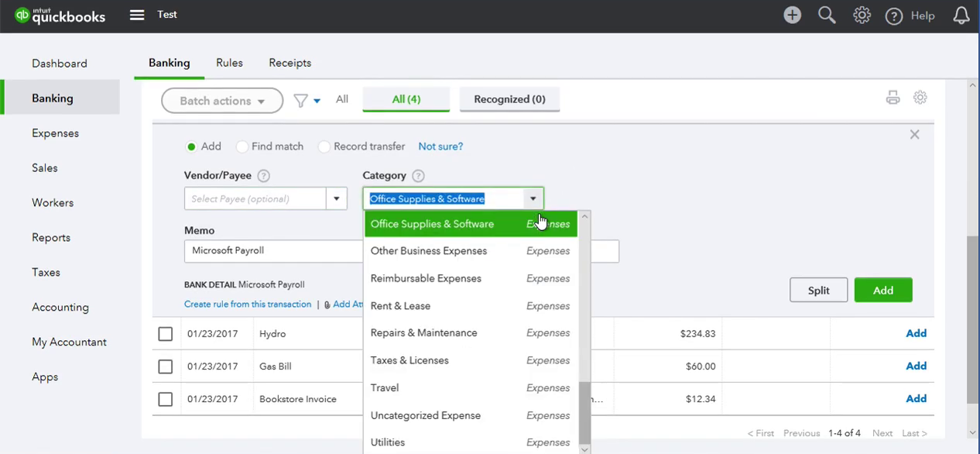Image resolution: width=980 pixels, height=454 pixels.
Task: Click the green Add button
Action: click(883, 291)
